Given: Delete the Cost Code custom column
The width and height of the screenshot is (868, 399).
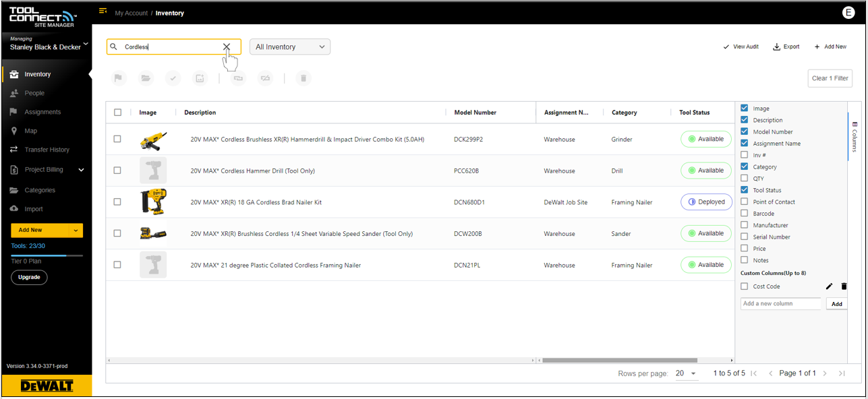Looking at the screenshot, I should coord(844,286).
